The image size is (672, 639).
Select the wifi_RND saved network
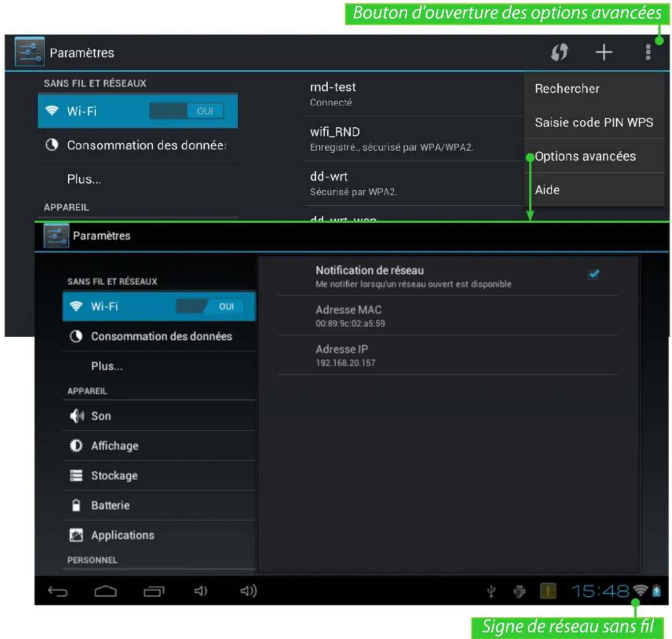pos(414,139)
